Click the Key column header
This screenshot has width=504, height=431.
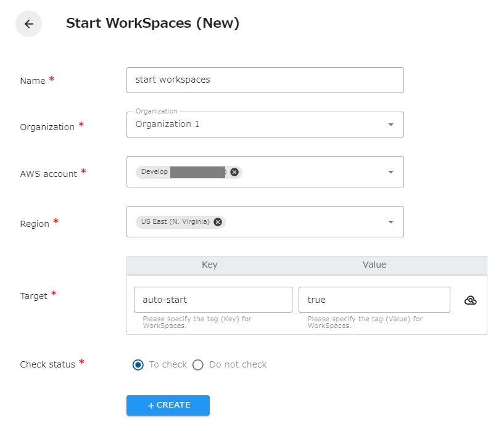209,265
